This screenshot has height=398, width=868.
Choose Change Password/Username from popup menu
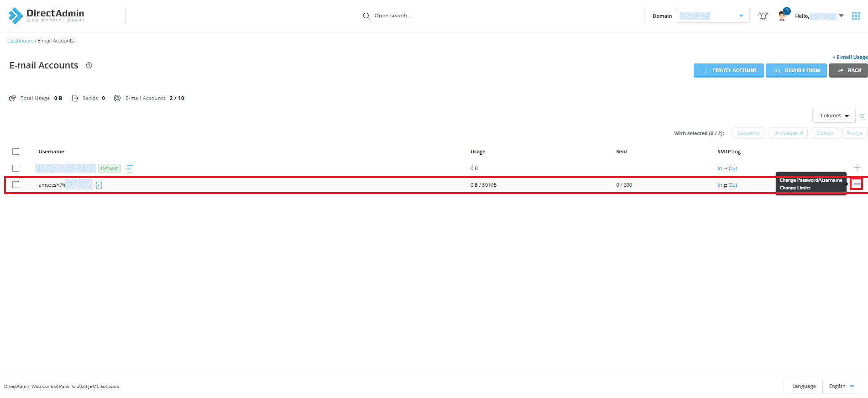(x=810, y=180)
